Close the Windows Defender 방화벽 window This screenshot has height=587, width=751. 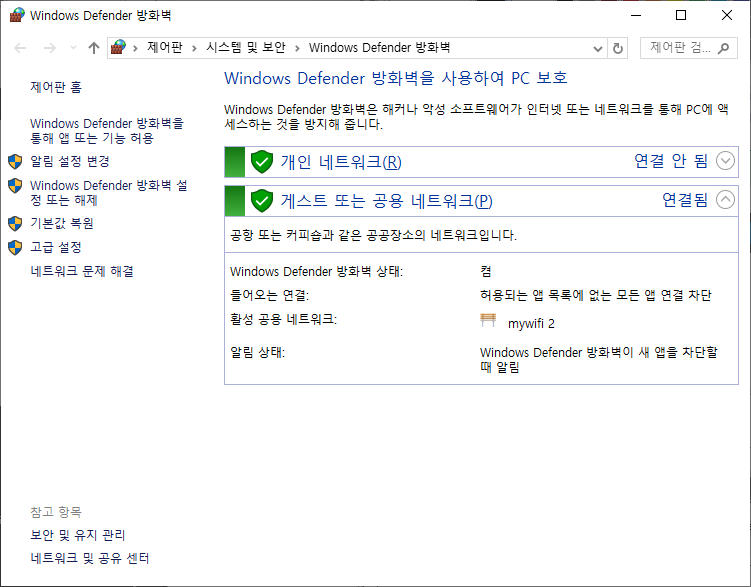tap(727, 15)
